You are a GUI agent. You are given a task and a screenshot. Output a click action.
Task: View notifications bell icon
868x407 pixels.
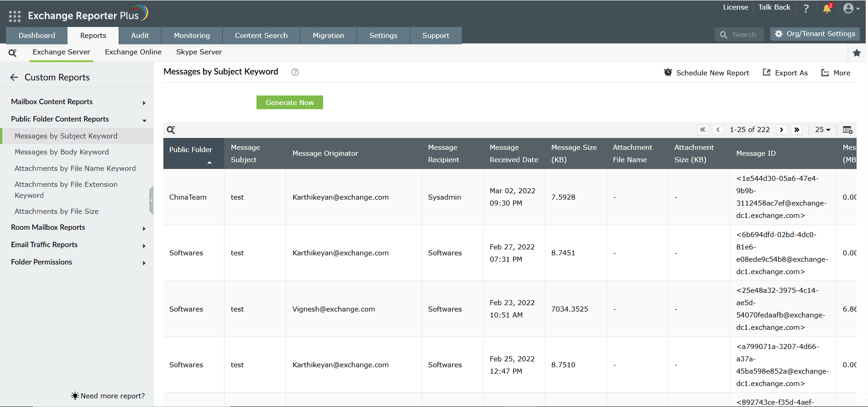(827, 9)
